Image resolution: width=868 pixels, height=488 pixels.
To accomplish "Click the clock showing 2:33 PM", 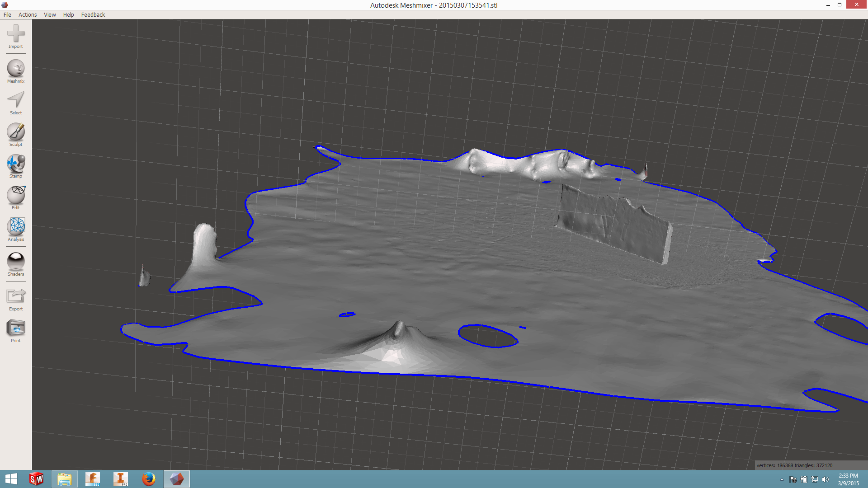I will [848, 479].
